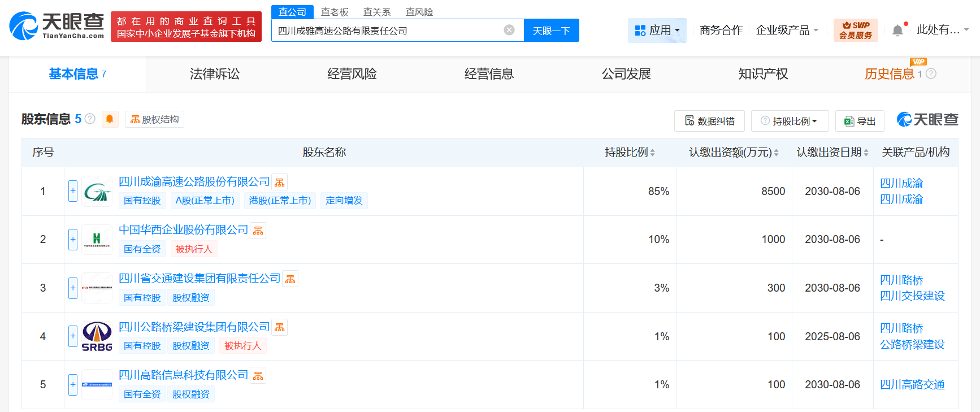Open help icon beside 股东信息
This screenshot has height=412, width=980.
[90, 119]
